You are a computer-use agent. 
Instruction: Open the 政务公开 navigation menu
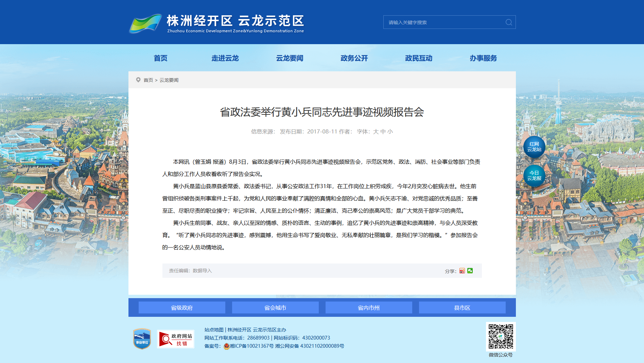point(354,58)
